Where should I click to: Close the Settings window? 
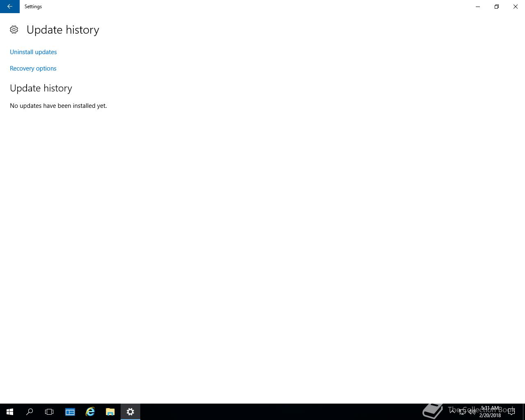(516, 7)
